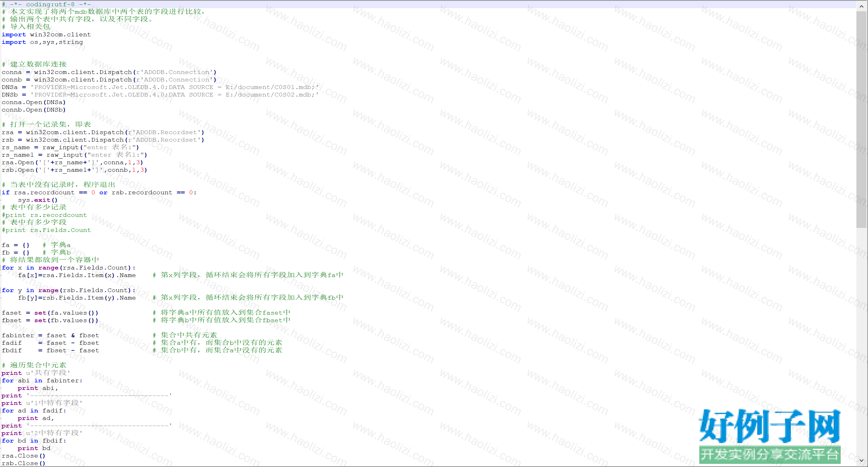Image resolution: width=868 pixels, height=467 pixels.
Task: Click 'fabinter = faset & fbset' statement
Action: pyautogui.click(x=50, y=335)
